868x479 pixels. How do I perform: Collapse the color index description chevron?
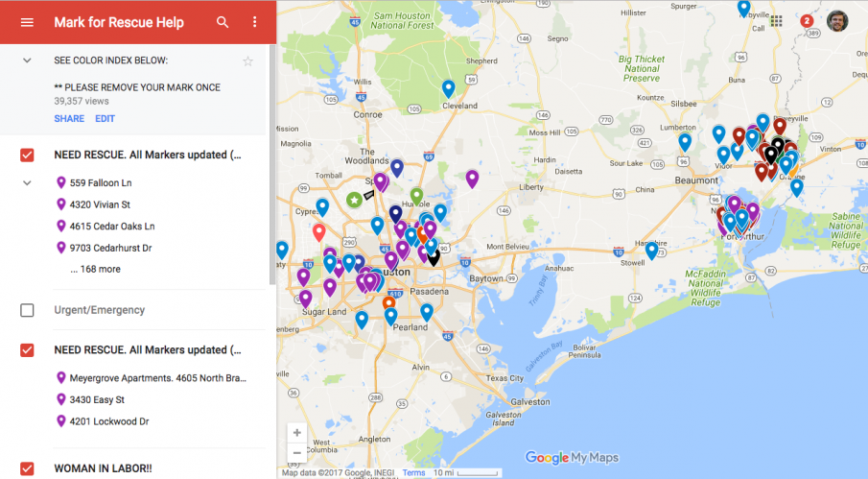(x=27, y=60)
